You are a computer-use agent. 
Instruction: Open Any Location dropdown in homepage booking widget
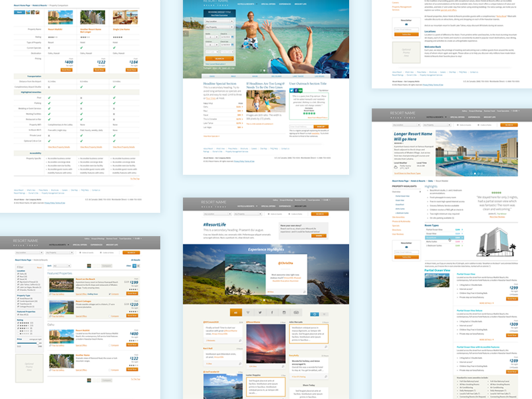coord(219,21)
